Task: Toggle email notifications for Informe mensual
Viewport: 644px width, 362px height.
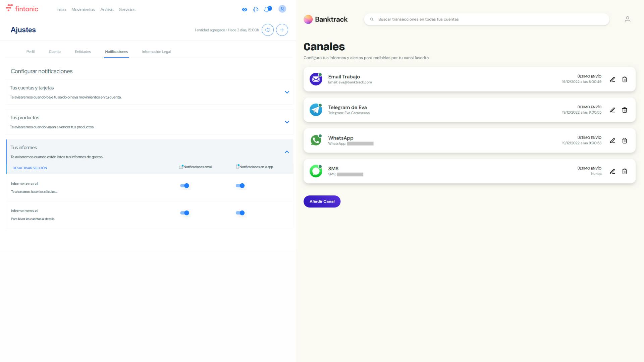Action: click(185, 213)
